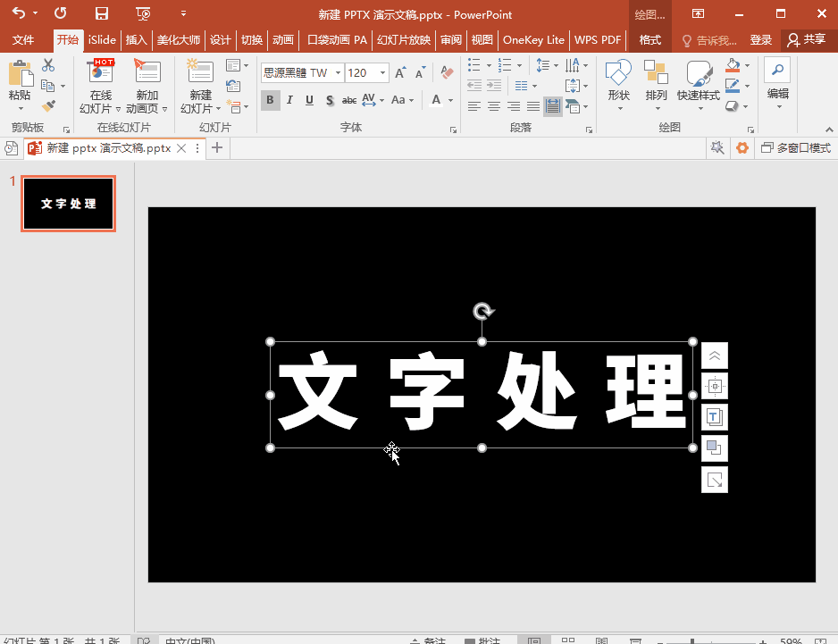Viewport: 838px width, 644px height.
Task: Click the layer-order floating button beside the text box
Action: 715,447
